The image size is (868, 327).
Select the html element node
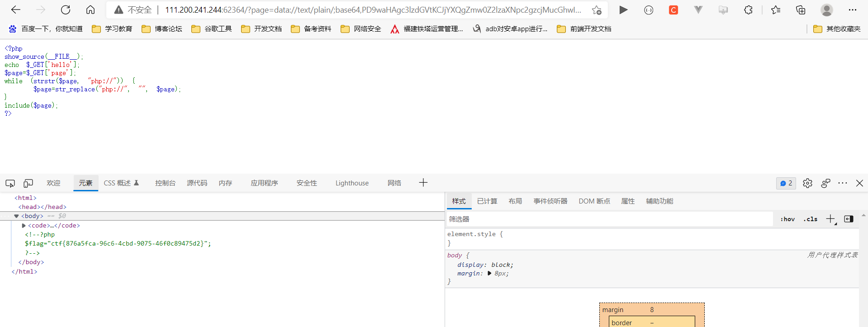click(x=25, y=198)
